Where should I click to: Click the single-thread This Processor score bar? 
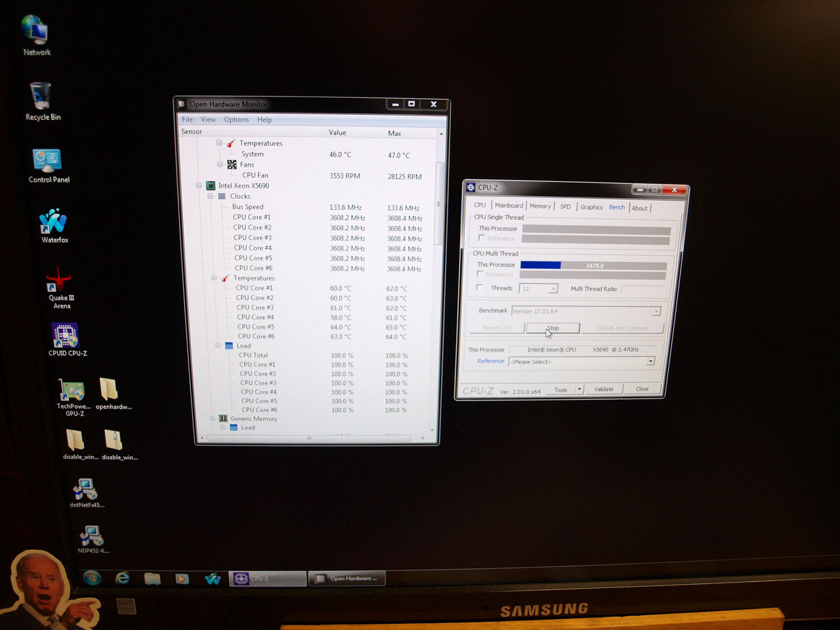[x=597, y=230]
